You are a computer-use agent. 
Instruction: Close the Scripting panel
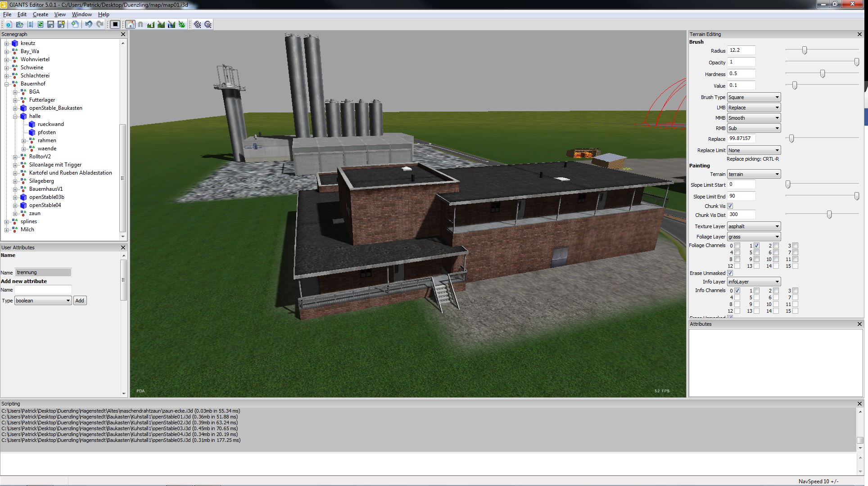point(859,404)
